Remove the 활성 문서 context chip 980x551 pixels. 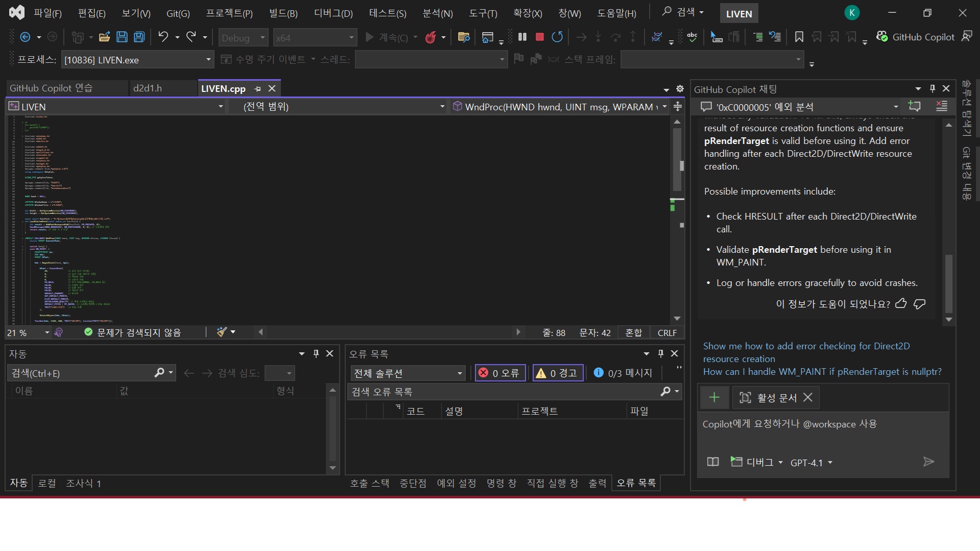tap(807, 397)
